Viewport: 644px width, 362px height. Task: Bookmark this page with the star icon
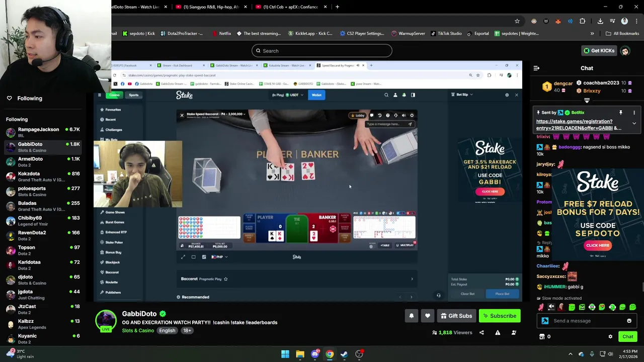pyautogui.click(x=517, y=21)
